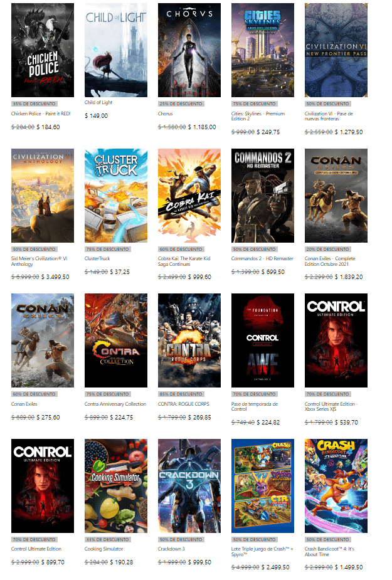Click the Commandos 2 HD Remaster cover
This screenshot has width=392, height=580.
[263, 196]
